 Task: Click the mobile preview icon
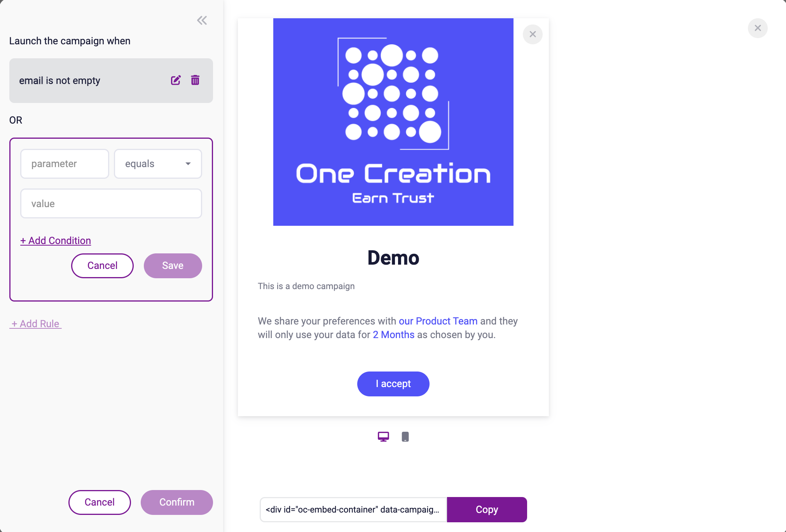[x=405, y=436]
